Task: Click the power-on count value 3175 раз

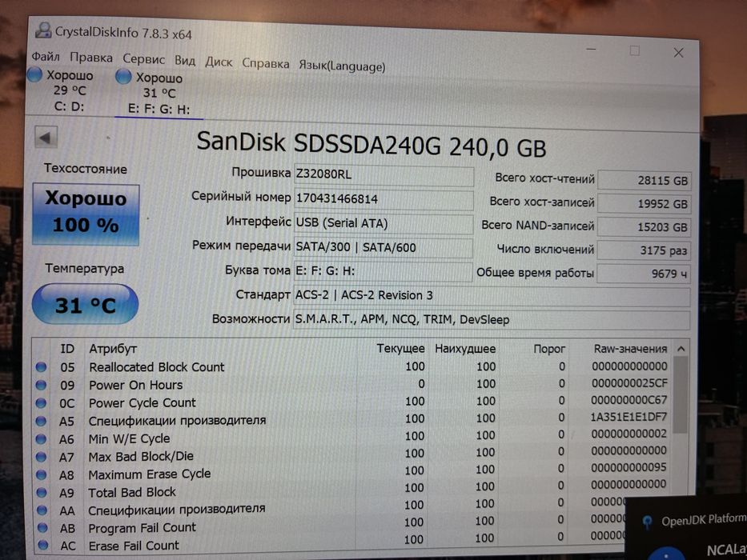Action: tap(644, 250)
